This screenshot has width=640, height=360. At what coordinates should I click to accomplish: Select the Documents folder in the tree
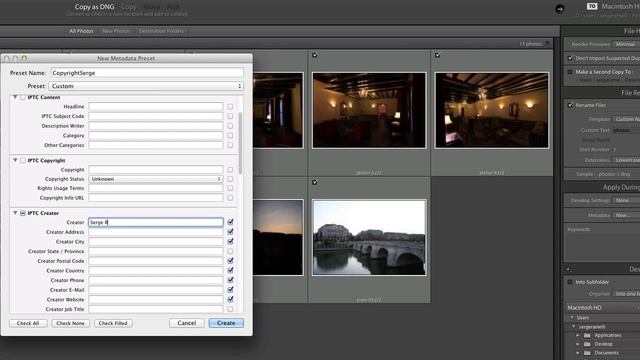tap(606, 353)
